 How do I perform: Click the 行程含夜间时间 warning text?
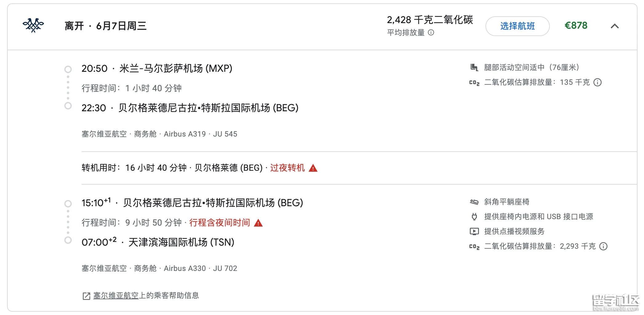click(x=219, y=223)
